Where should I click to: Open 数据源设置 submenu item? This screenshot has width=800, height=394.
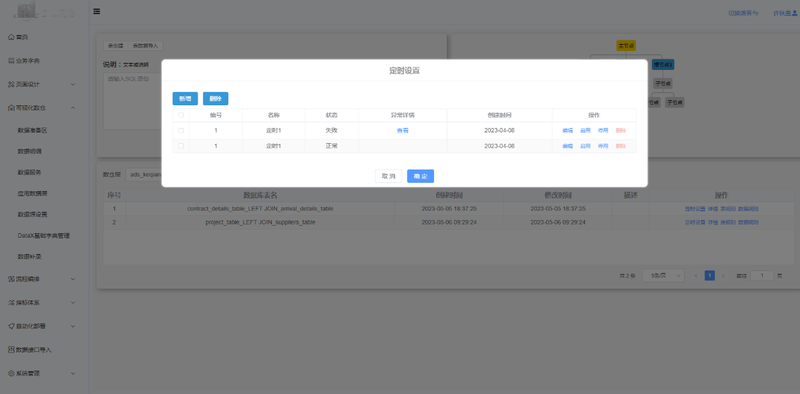point(33,214)
